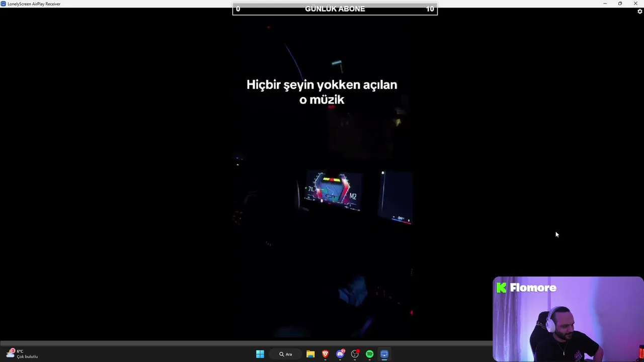Open Spotify from the taskbar

pos(370,354)
